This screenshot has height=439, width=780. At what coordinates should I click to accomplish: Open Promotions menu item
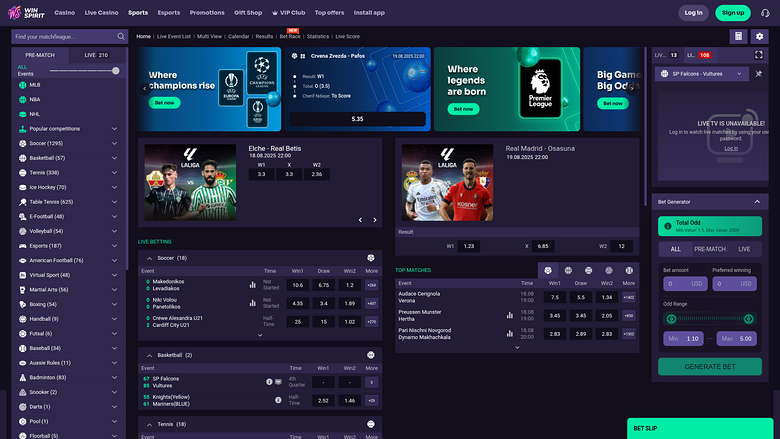click(x=207, y=13)
